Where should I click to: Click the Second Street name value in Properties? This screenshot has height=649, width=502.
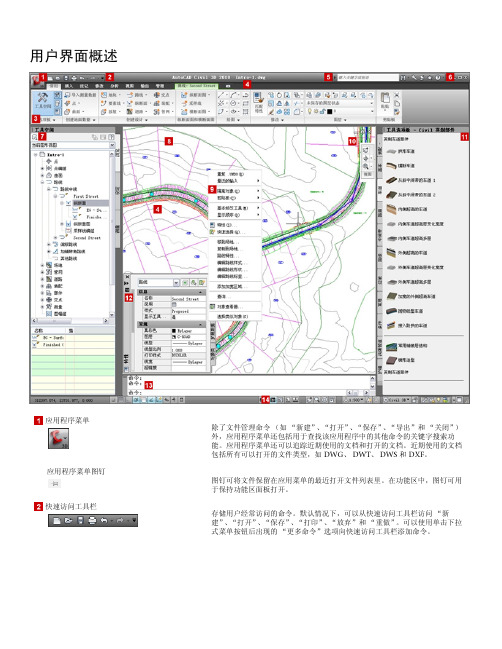click(189, 299)
